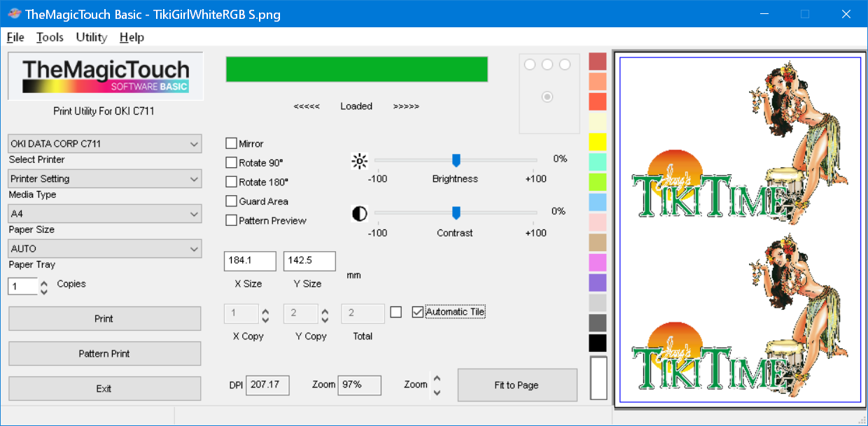This screenshot has height=426, width=868.
Task: Select the light blue color swatch
Action: (597, 202)
